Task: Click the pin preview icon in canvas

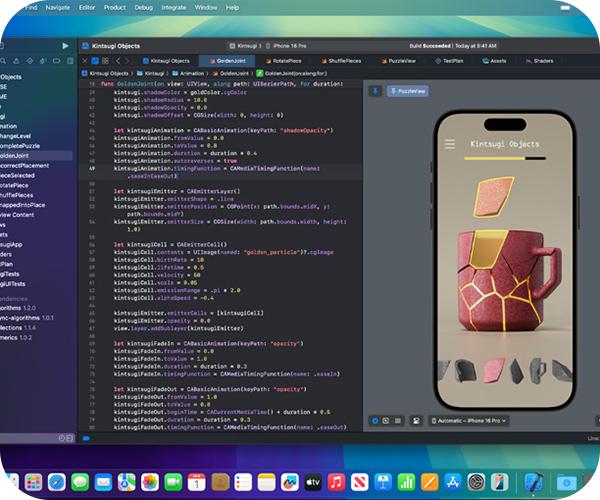Action: coord(375,90)
